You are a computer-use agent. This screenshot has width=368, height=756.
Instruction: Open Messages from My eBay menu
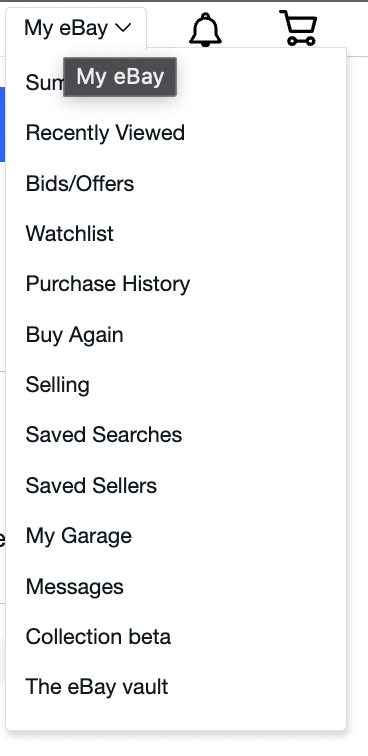(74, 587)
